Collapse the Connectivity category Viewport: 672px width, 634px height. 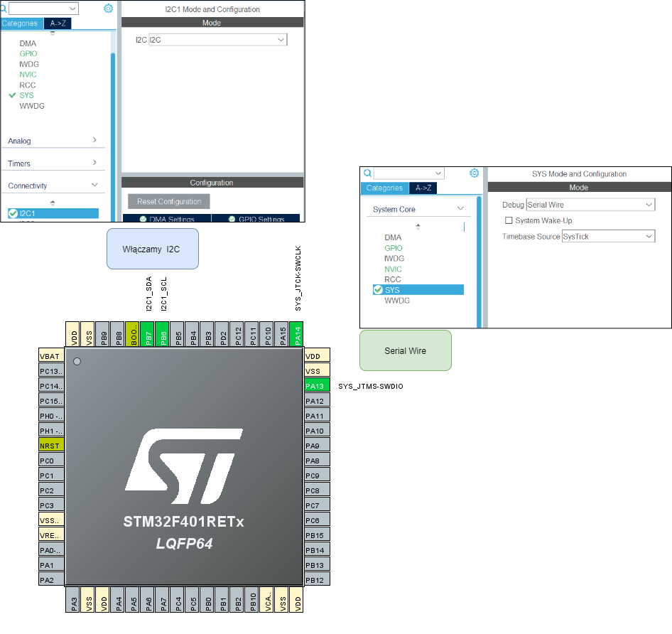tap(53, 186)
